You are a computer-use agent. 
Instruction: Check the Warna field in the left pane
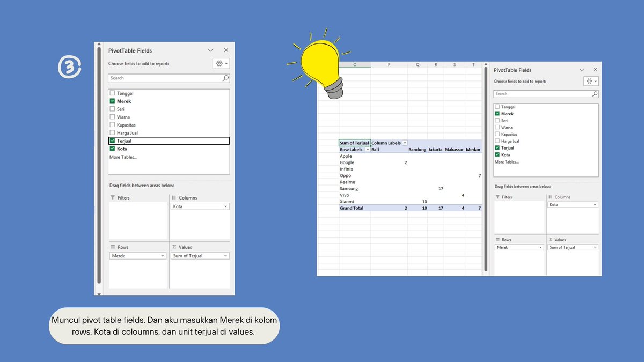point(112,117)
